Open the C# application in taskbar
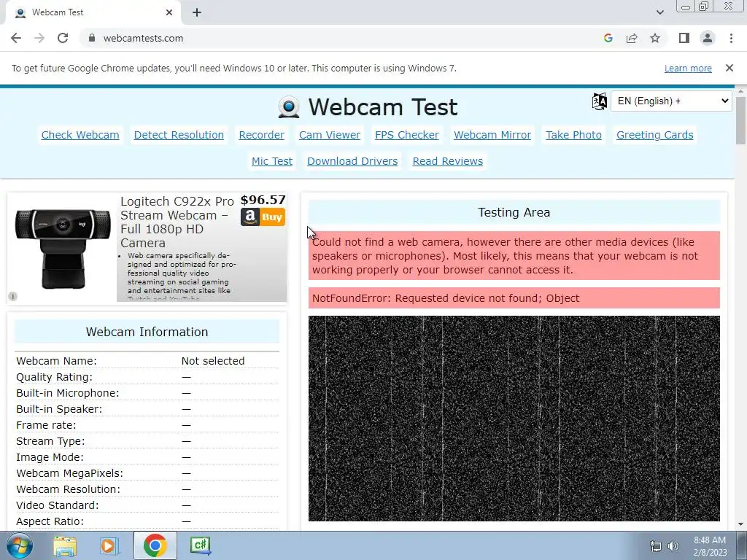The height and width of the screenshot is (560, 747). [200, 545]
